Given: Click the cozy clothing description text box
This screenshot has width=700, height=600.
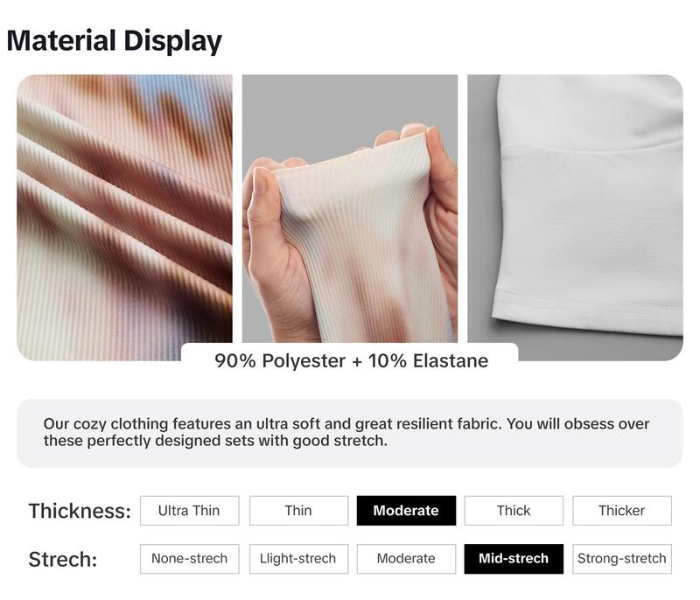Looking at the screenshot, I should (x=349, y=433).
